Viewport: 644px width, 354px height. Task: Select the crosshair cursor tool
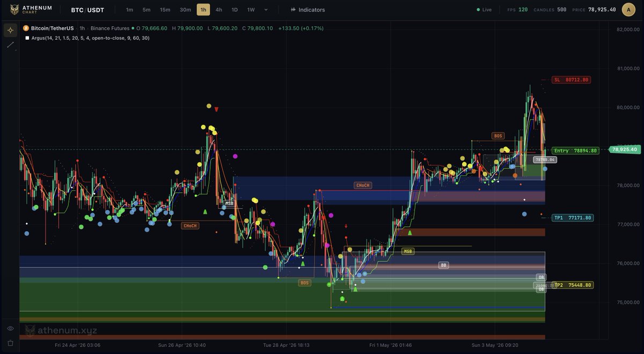[10, 30]
